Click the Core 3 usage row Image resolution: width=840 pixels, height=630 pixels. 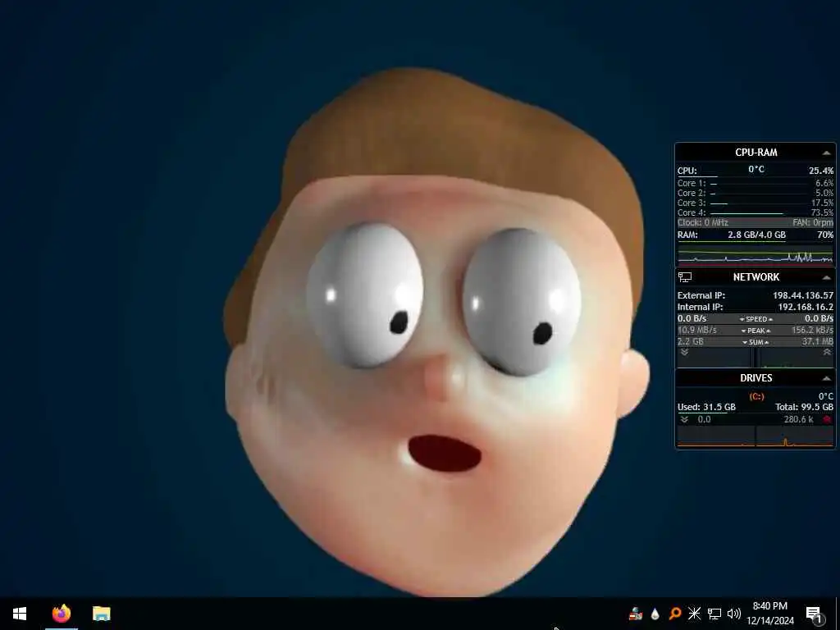pos(756,203)
